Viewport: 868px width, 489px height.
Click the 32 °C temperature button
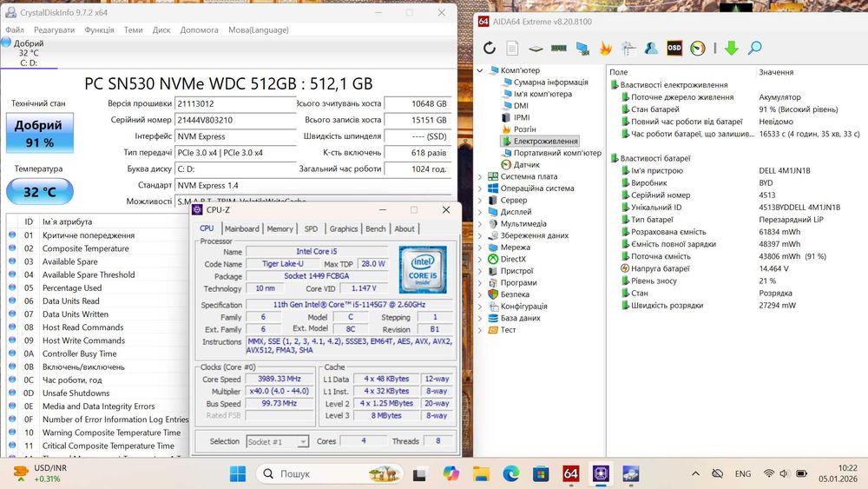coord(39,192)
